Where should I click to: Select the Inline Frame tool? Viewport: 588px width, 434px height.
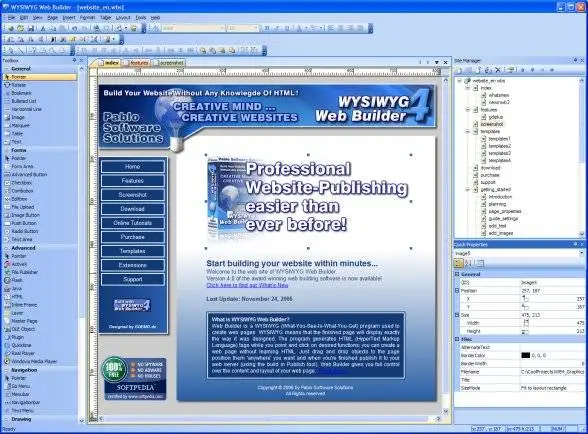[24, 305]
